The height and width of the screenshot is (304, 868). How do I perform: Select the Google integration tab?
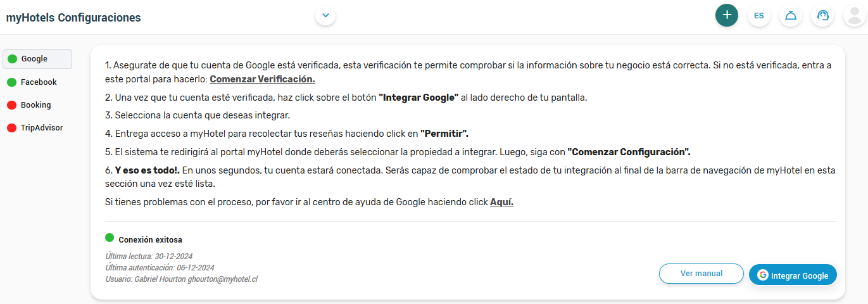point(37,59)
